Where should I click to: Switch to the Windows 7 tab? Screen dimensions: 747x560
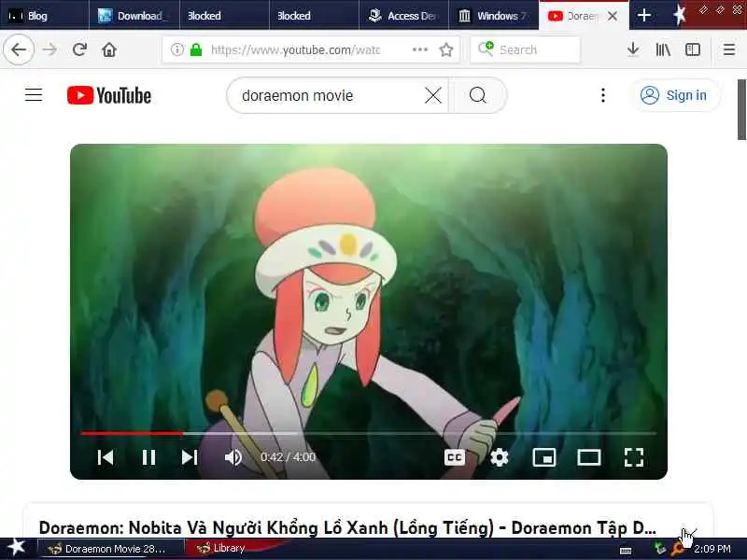tap(494, 16)
